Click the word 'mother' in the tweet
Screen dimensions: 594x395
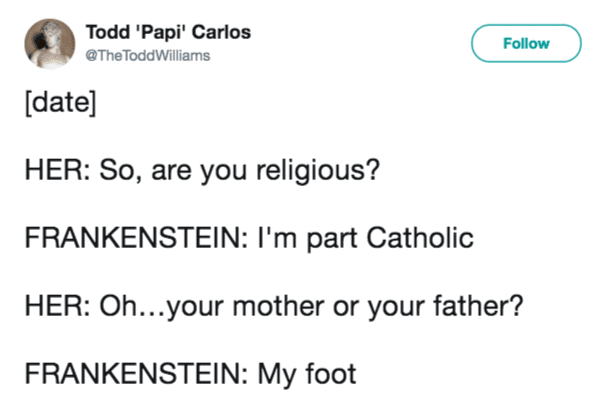[278, 306]
